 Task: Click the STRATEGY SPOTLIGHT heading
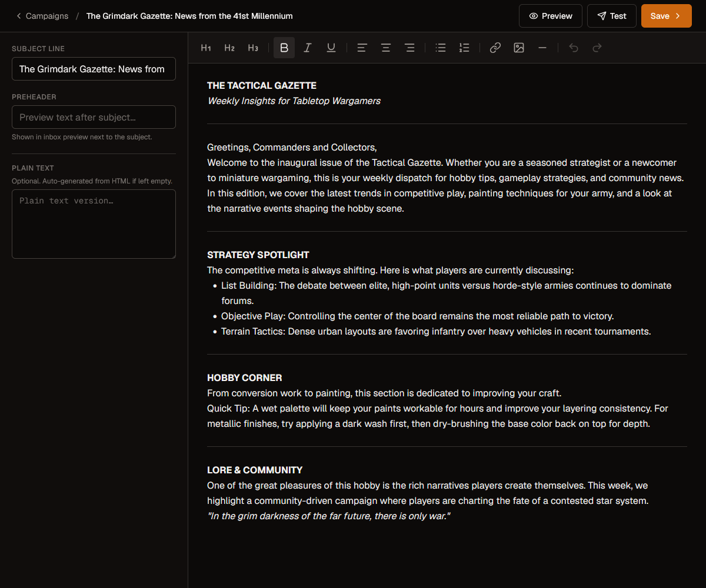tap(258, 255)
